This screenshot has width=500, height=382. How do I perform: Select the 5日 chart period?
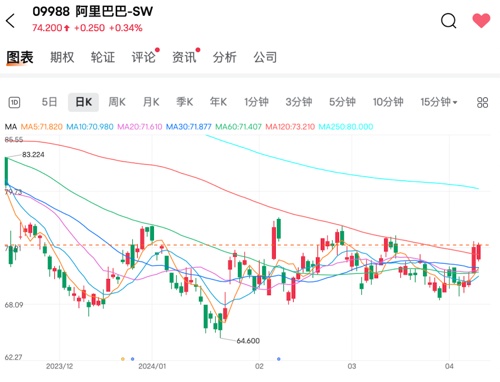point(49,102)
